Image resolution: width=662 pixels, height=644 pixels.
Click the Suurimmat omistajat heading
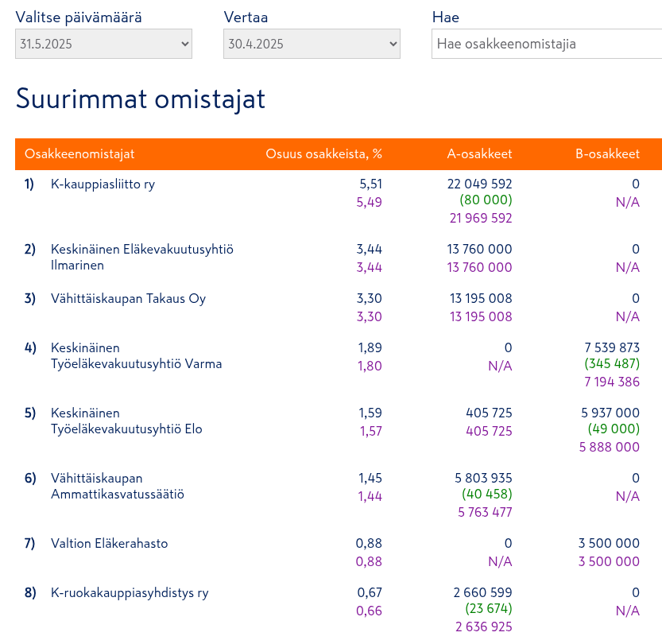click(141, 99)
